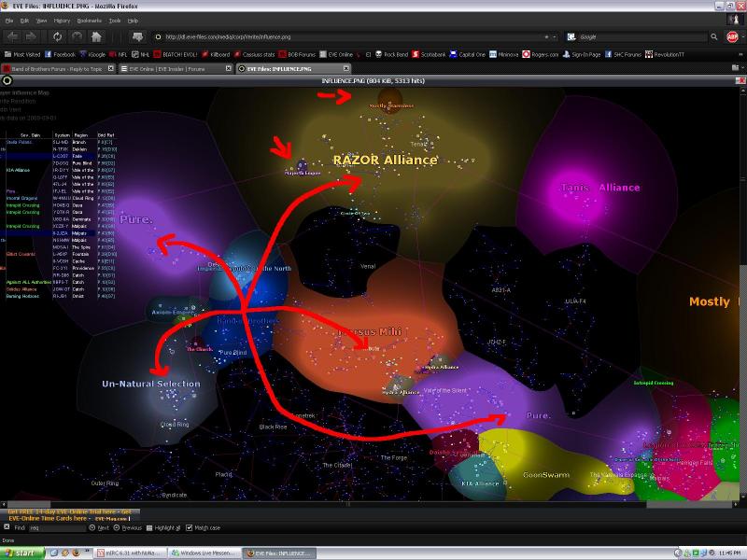Expand the Adblock Plus dropdown arrow
The width and height of the screenshot is (747, 560).
click(741, 36)
